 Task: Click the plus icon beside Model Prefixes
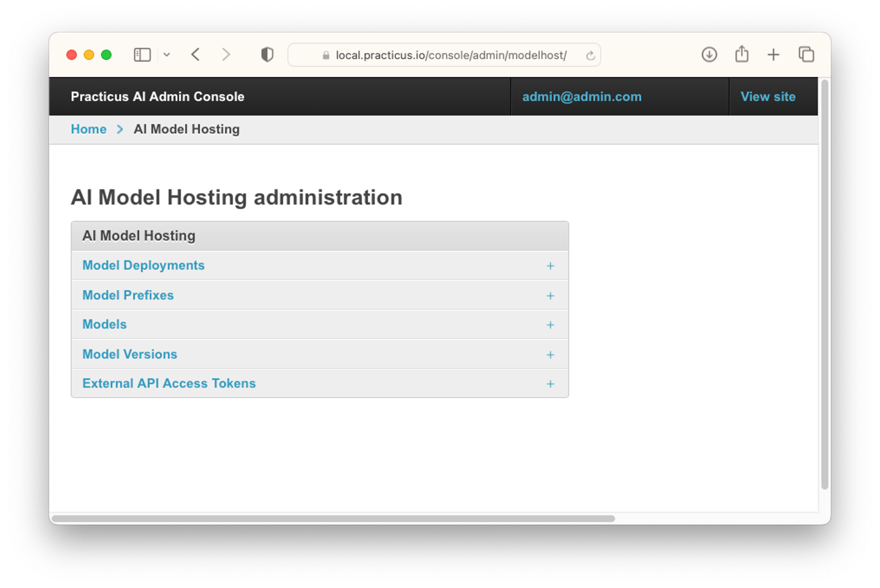(x=550, y=296)
